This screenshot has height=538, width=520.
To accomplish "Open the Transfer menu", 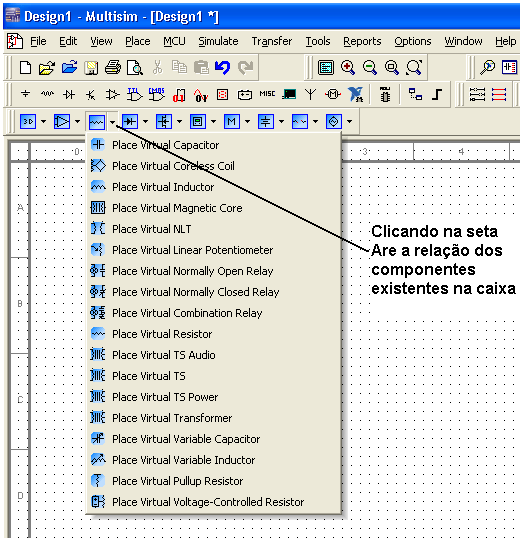I will pyautogui.click(x=272, y=41).
